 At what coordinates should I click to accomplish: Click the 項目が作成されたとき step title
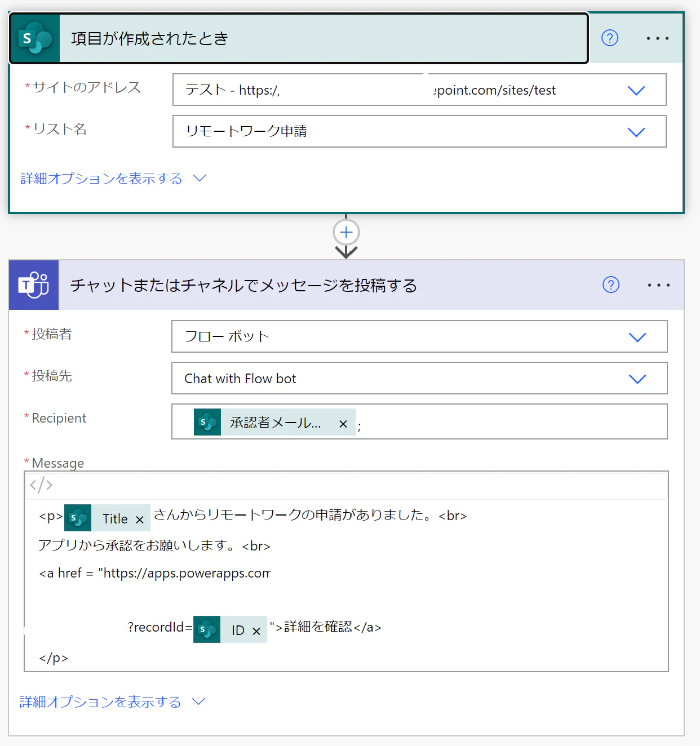149,38
